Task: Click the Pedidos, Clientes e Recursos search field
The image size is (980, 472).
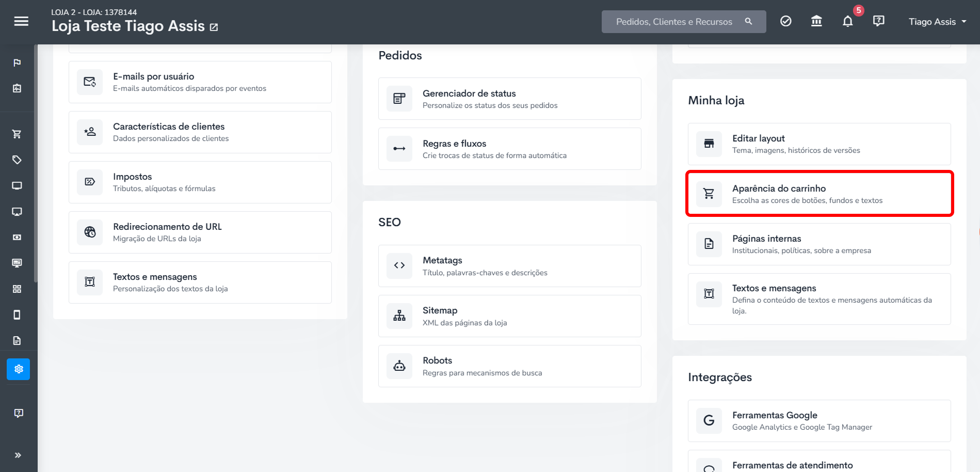Action: (x=684, y=22)
